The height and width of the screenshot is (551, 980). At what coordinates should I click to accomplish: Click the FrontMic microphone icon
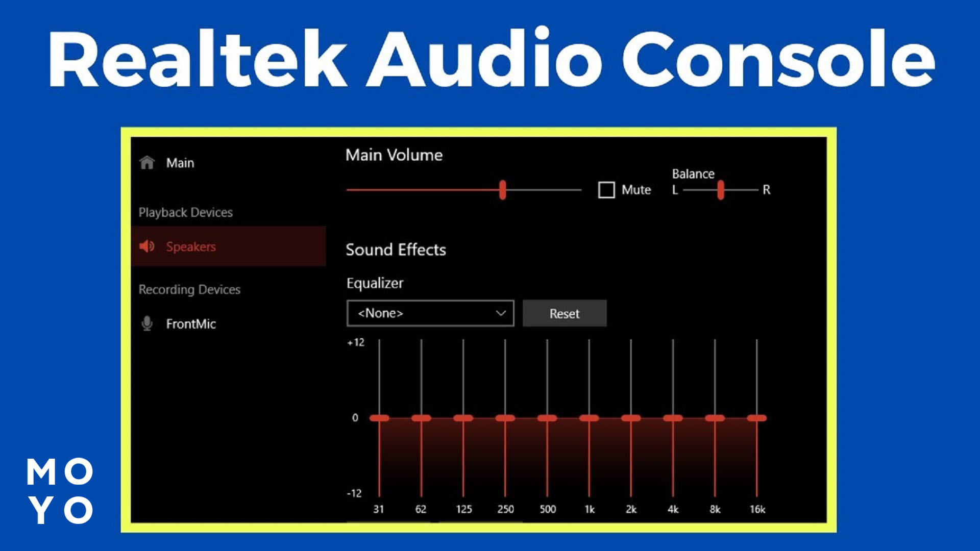(x=146, y=323)
